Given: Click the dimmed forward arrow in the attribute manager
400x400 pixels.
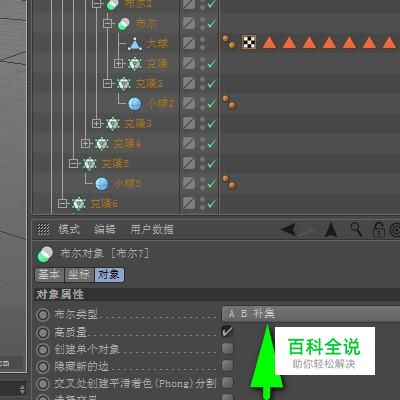Looking at the screenshot, I should [x=307, y=231].
